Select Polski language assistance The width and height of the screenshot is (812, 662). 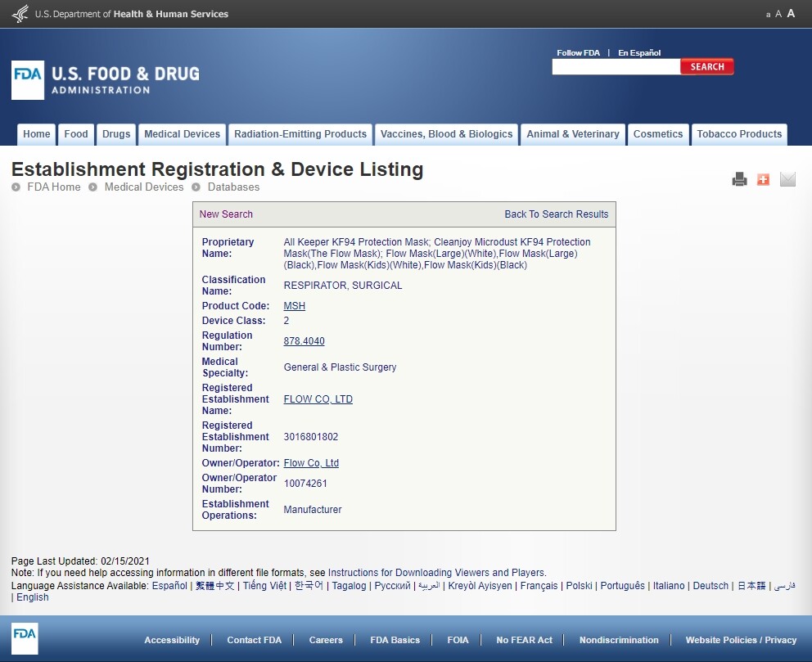click(579, 585)
